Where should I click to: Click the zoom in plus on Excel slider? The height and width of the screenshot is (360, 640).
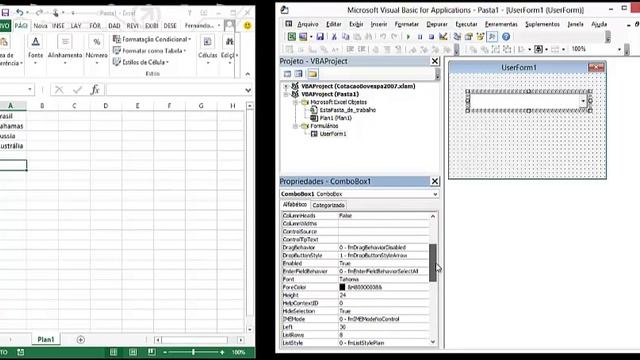pos(222,352)
